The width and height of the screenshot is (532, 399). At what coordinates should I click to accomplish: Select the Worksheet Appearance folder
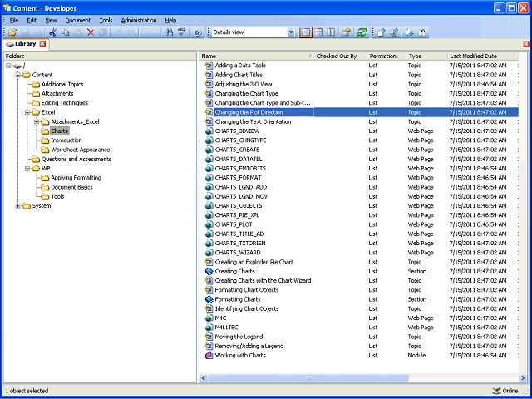coord(81,150)
